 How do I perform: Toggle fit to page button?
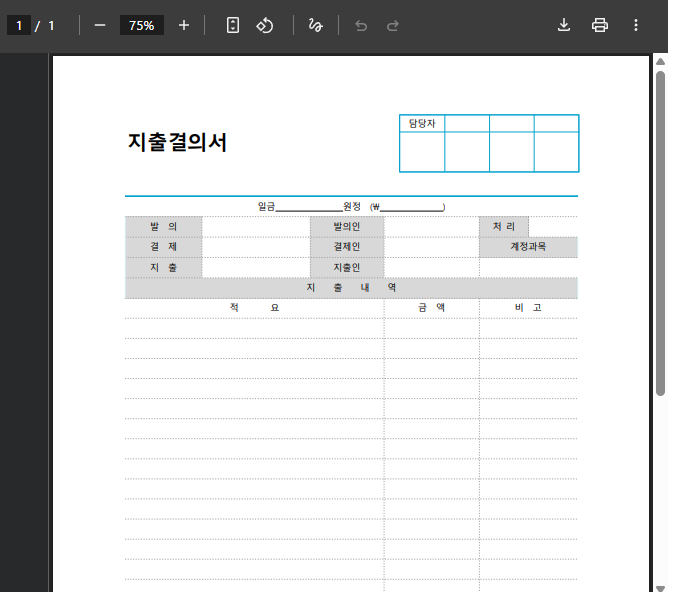tap(233, 25)
